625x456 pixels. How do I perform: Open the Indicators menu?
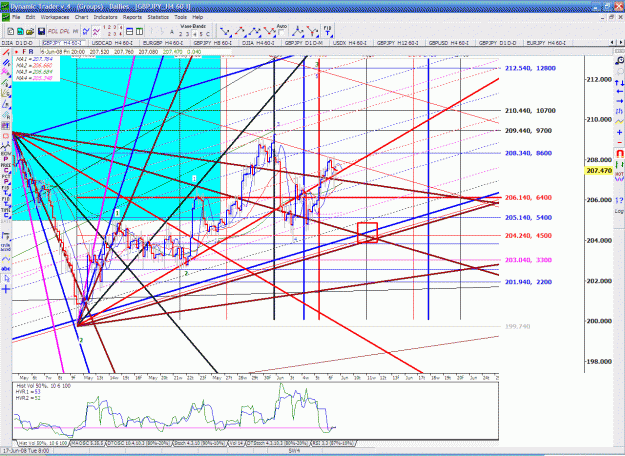pos(105,17)
